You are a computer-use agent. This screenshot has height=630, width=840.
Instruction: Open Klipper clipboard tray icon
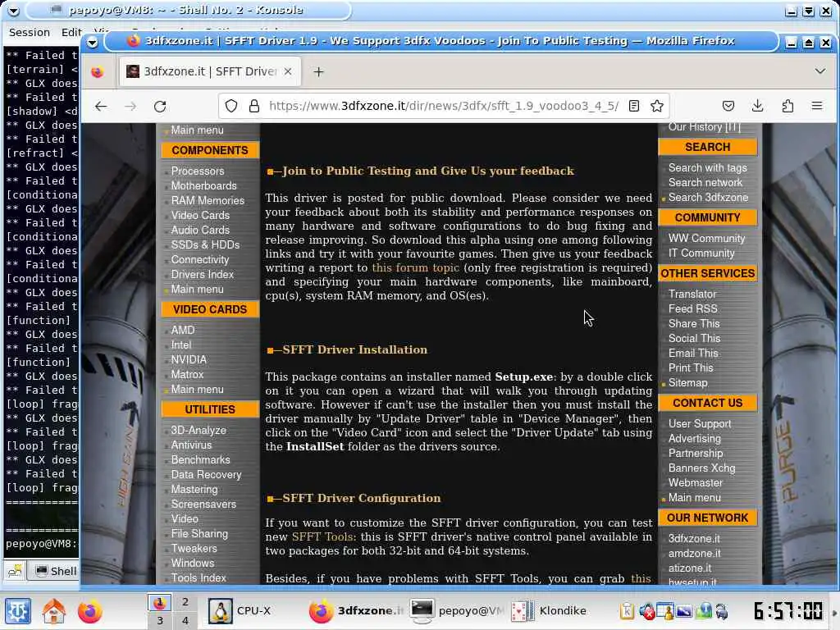(628, 610)
